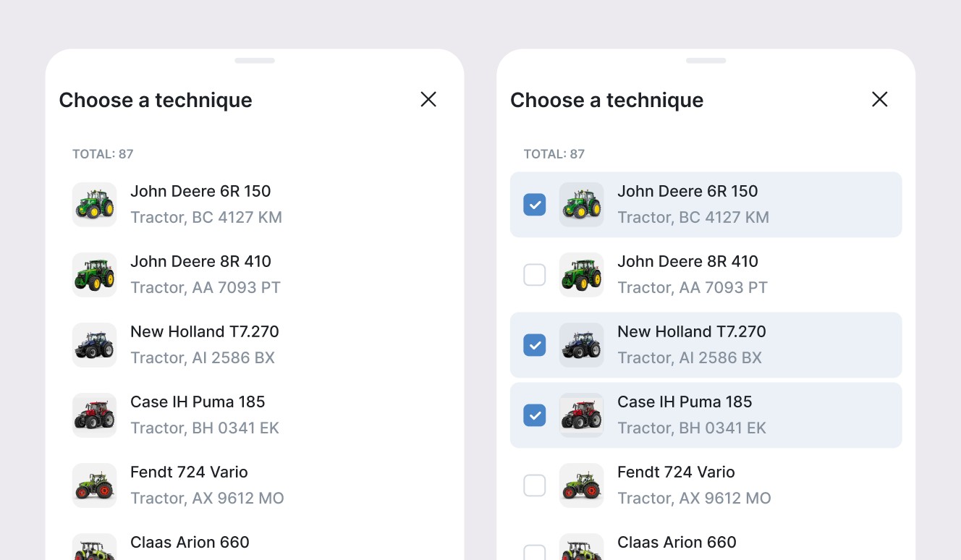The height and width of the screenshot is (560, 961).
Task: Click John Deere 6R 150 tractor image in left sheet
Action: (95, 205)
